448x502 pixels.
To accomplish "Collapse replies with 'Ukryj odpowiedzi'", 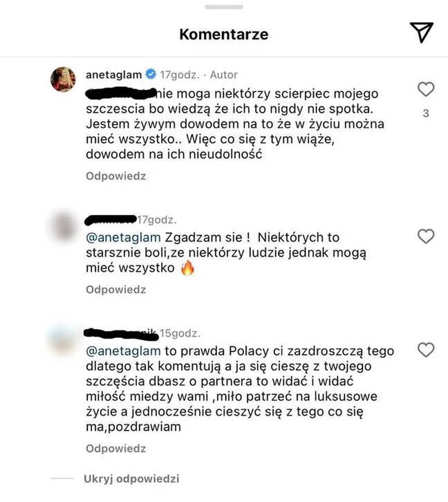I will (x=131, y=478).
